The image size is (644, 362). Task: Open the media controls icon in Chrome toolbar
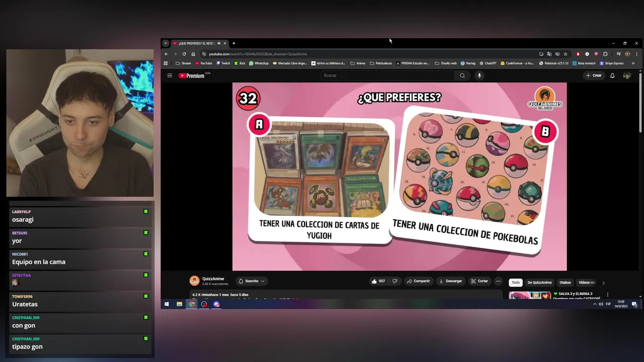point(619,54)
